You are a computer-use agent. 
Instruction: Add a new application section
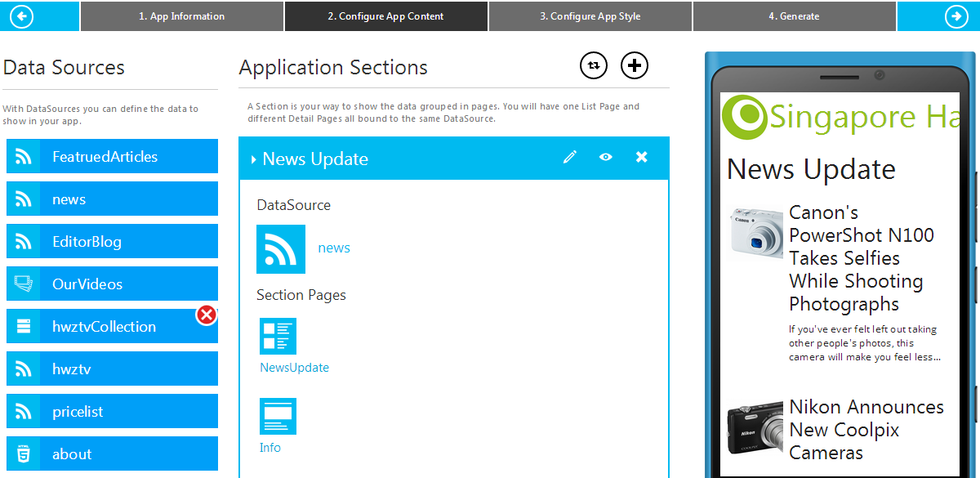[635, 65]
